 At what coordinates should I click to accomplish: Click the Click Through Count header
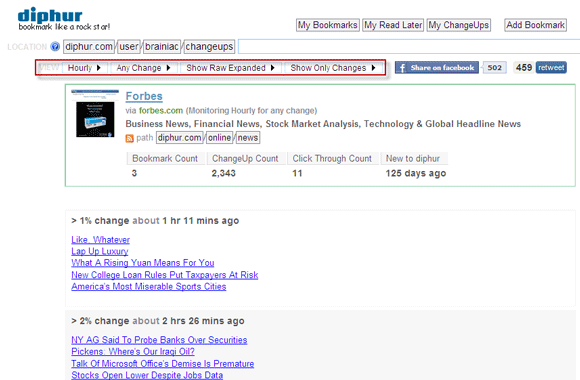pos(332,158)
